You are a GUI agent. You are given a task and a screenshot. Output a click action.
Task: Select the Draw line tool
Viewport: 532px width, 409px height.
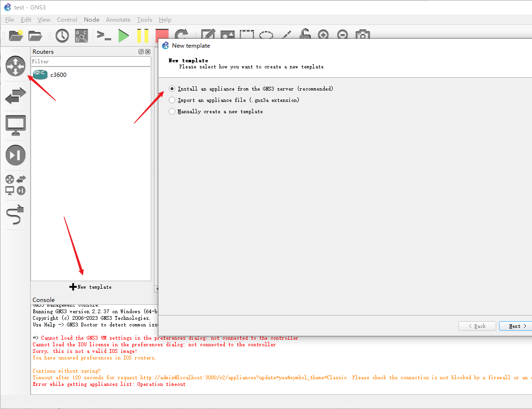click(286, 34)
